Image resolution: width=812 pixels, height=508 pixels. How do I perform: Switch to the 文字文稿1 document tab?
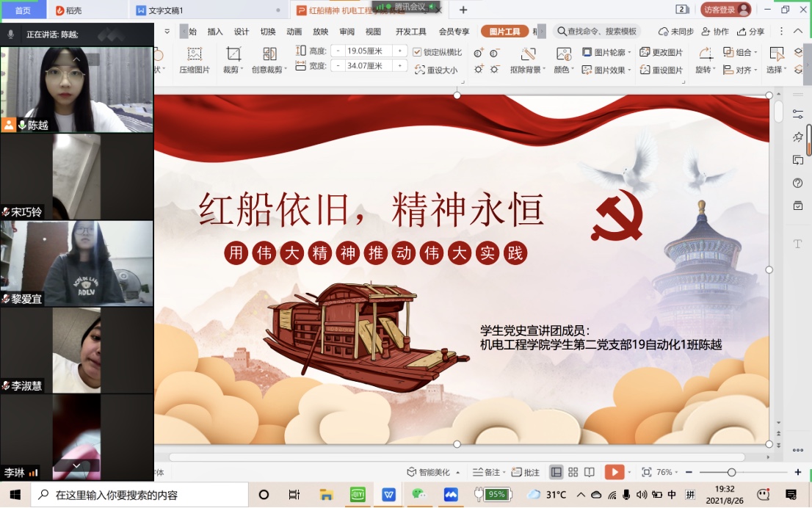point(166,10)
